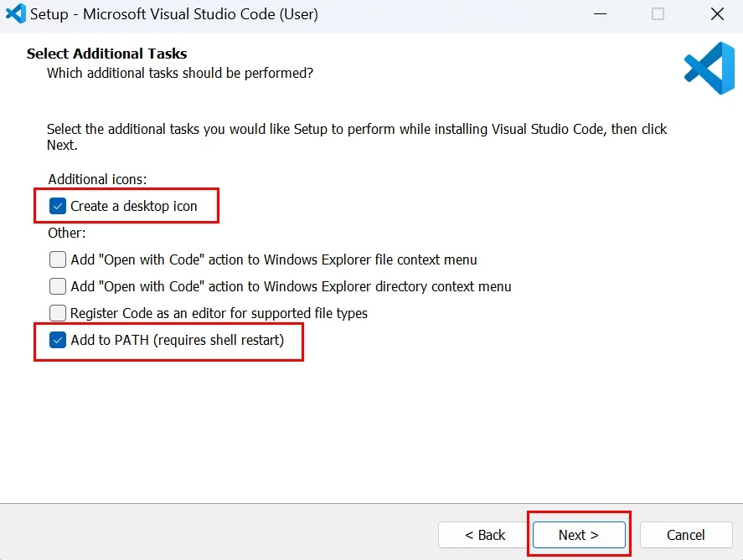743x560 pixels.
Task: Click the VS Code icon in the title bar
Action: tap(15, 13)
